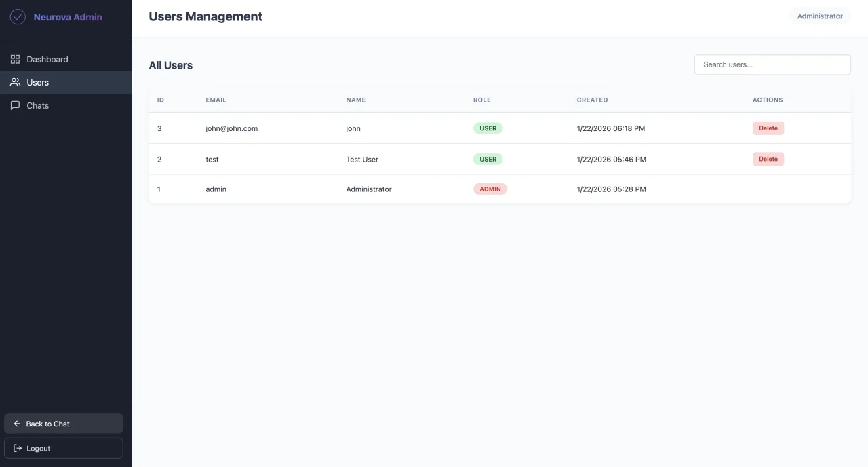Click the USER role badge for Test User
This screenshot has width=868, height=467.
488,160
